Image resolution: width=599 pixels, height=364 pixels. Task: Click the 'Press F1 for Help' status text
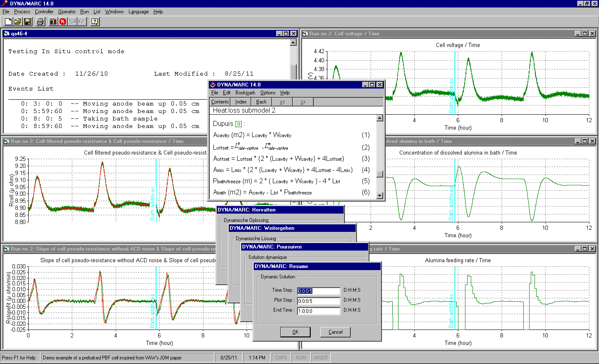click(x=19, y=358)
